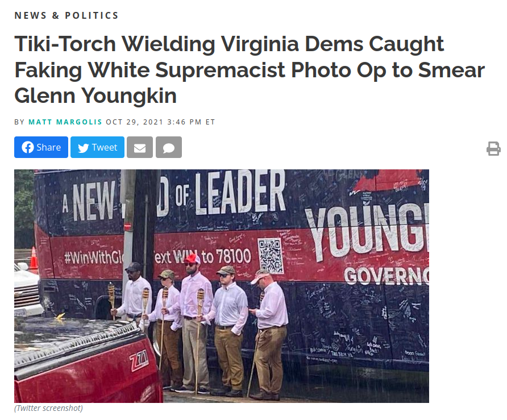Click the Twitter screenshot caption

pos(48,408)
